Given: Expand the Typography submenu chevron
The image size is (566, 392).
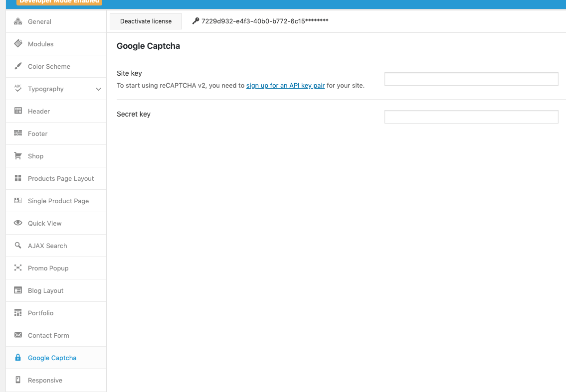Looking at the screenshot, I should point(98,89).
